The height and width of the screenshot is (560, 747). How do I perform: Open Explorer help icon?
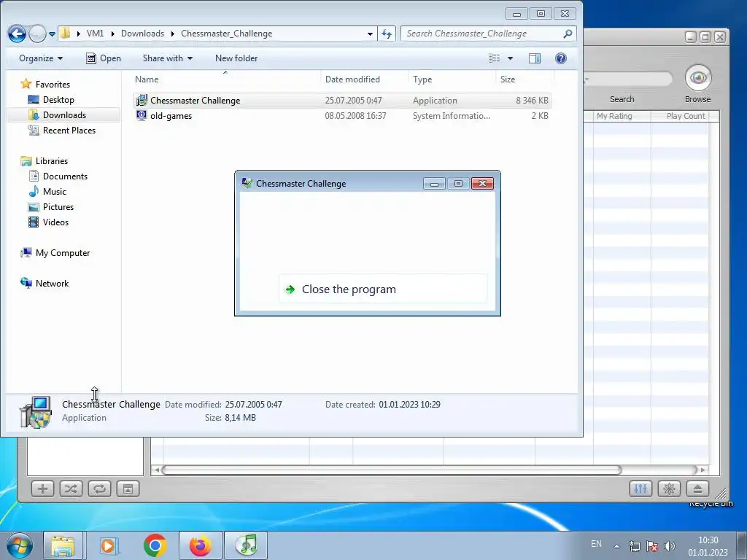561,58
